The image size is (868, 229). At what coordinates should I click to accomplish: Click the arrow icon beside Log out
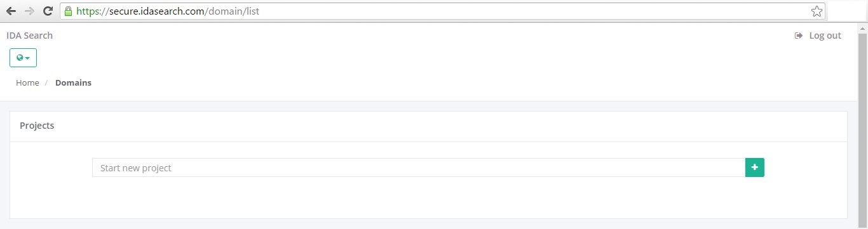799,36
